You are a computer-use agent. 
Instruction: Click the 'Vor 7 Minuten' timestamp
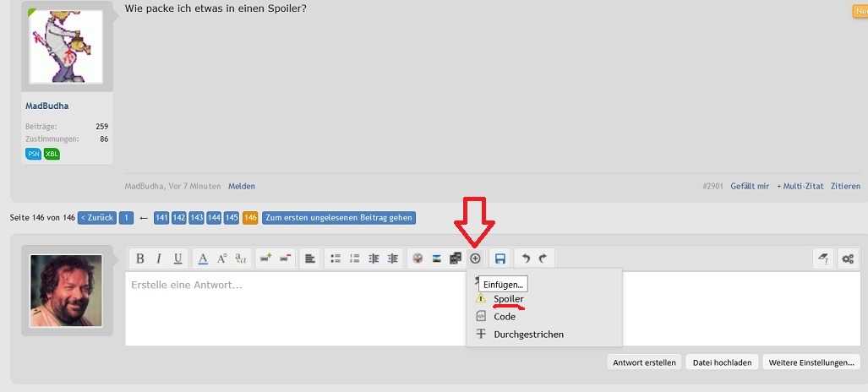(194, 187)
